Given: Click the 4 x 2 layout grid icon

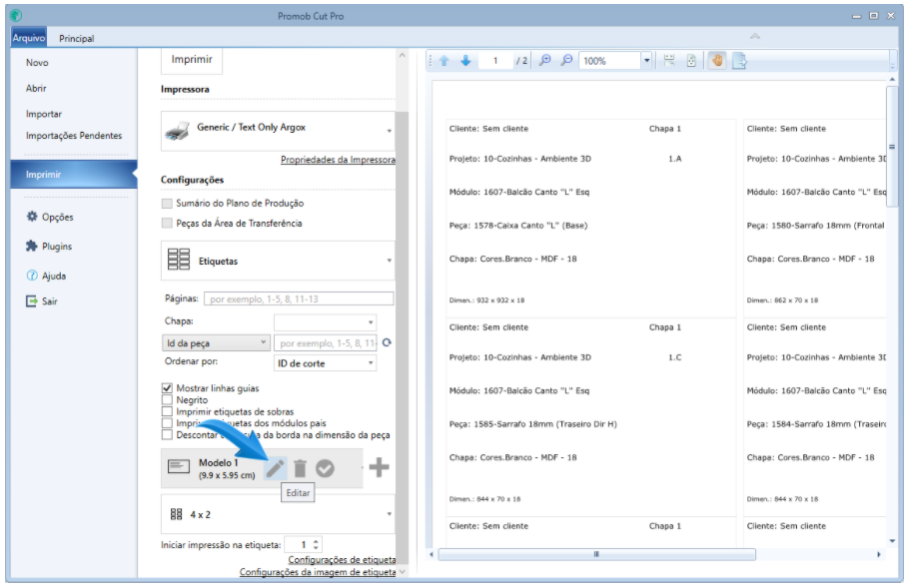Looking at the screenshot, I should click(176, 514).
